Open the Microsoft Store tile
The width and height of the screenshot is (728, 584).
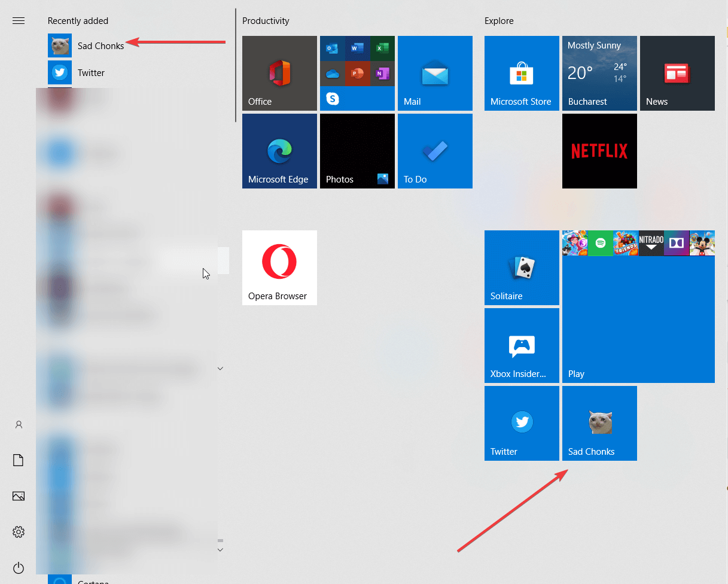click(x=522, y=73)
